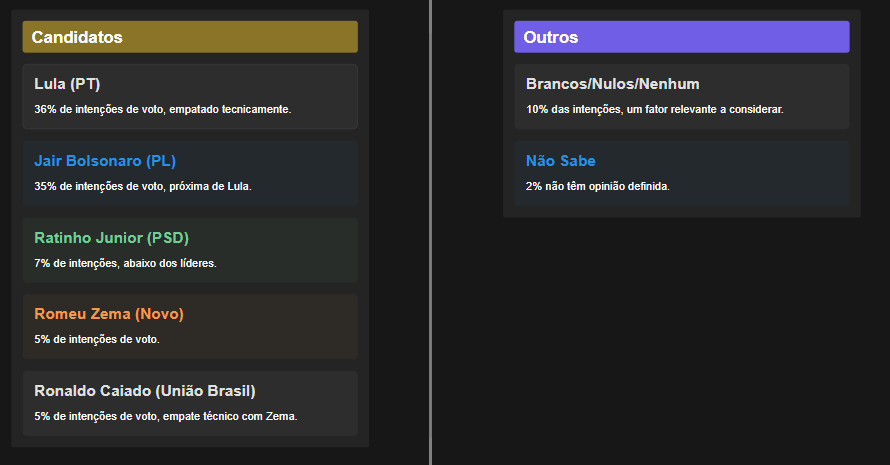Screen dimensions: 890x465
Task: Select the Ronaldo Caiado (União Brasil) card title
Action: pos(145,391)
